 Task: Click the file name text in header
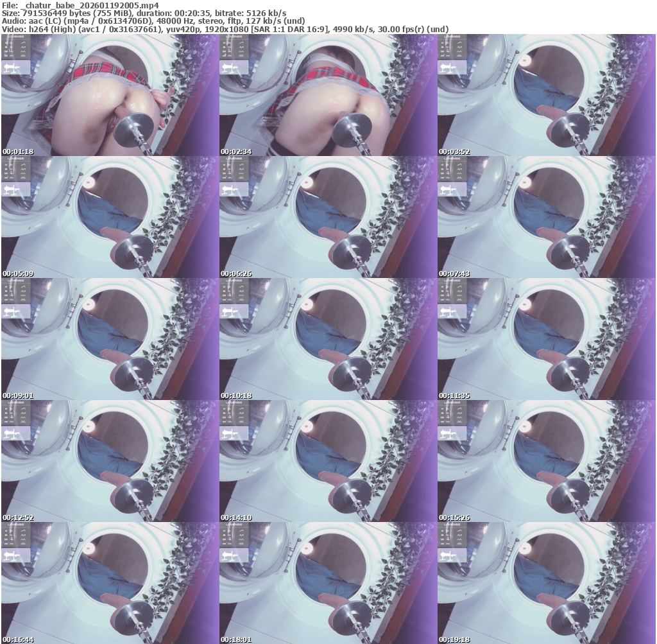(x=90, y=5)
